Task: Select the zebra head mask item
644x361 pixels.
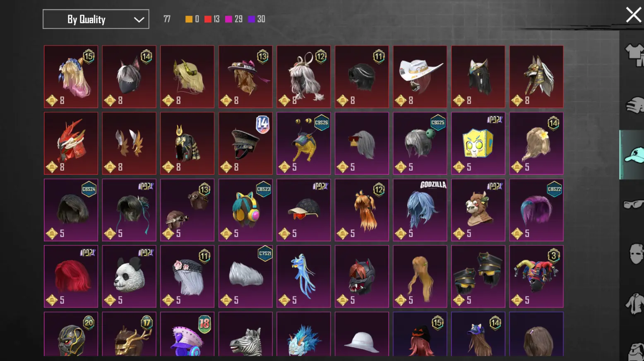Action: (245, 334)
